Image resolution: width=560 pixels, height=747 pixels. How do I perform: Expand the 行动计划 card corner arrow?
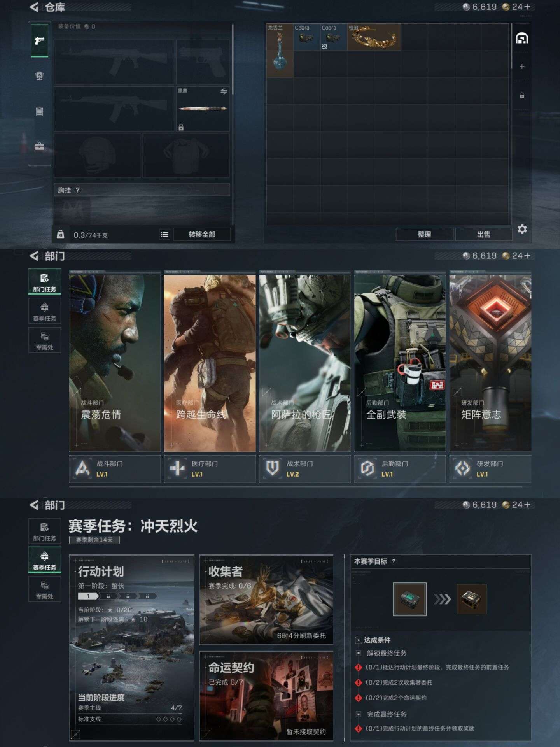click(x=75, y=734)
